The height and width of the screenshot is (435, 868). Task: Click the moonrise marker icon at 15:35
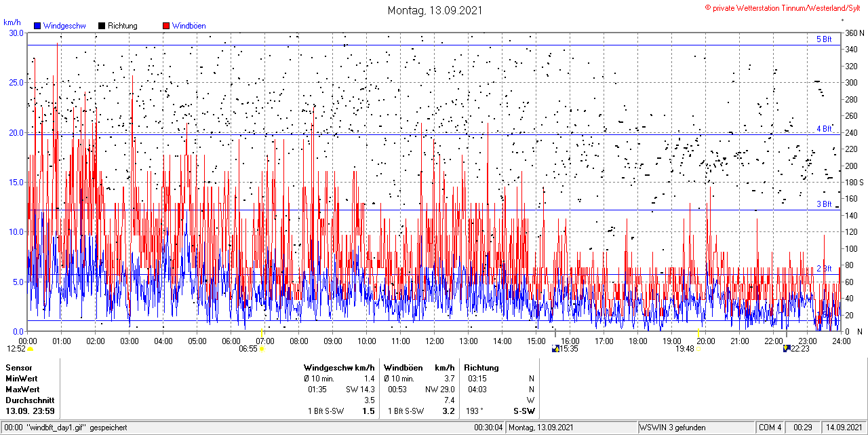(556, 349)
